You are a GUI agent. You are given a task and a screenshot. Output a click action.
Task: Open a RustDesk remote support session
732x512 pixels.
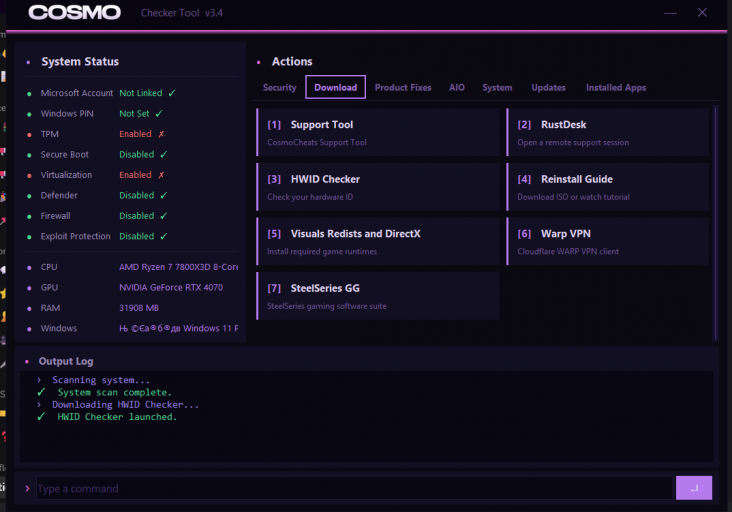(x=607, y=133)
